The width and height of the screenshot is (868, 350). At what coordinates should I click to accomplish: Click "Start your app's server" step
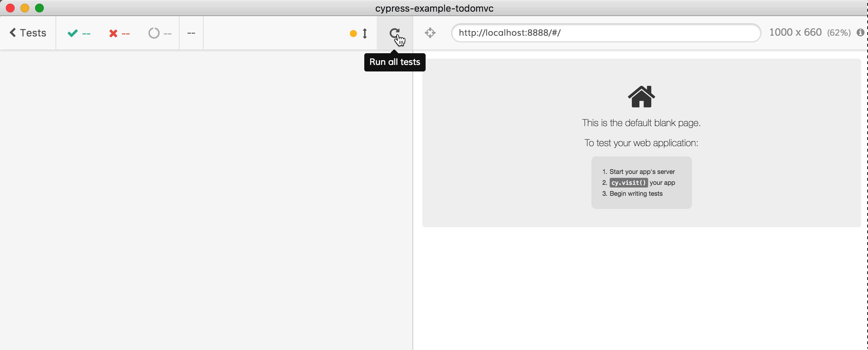(642, 172)
